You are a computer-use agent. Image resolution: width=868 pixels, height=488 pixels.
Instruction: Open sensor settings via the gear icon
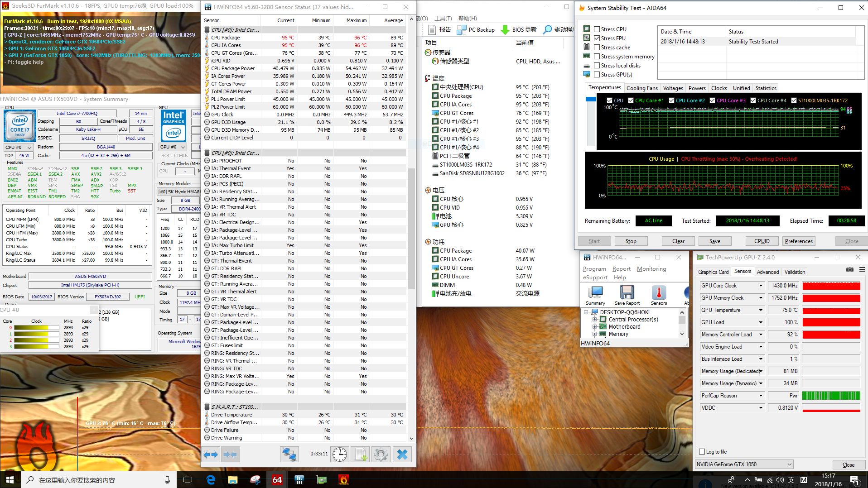pyautogui.click(x=381, y=454)
